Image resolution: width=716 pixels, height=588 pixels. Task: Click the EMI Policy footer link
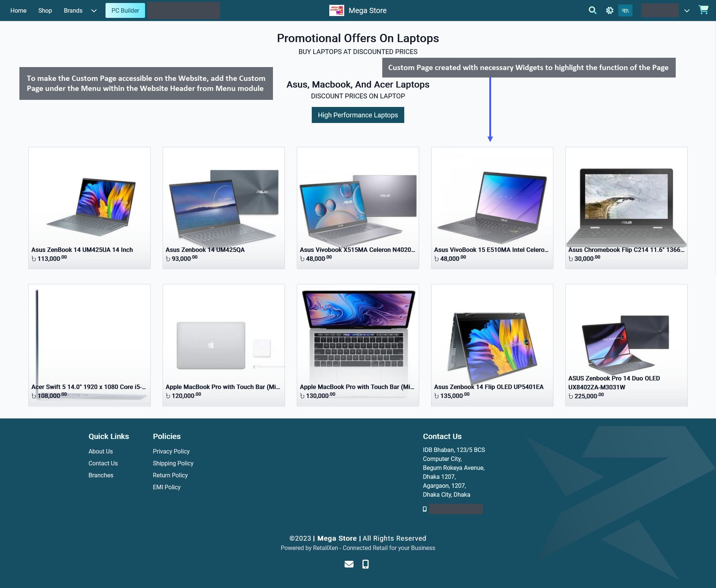[166, 487]
